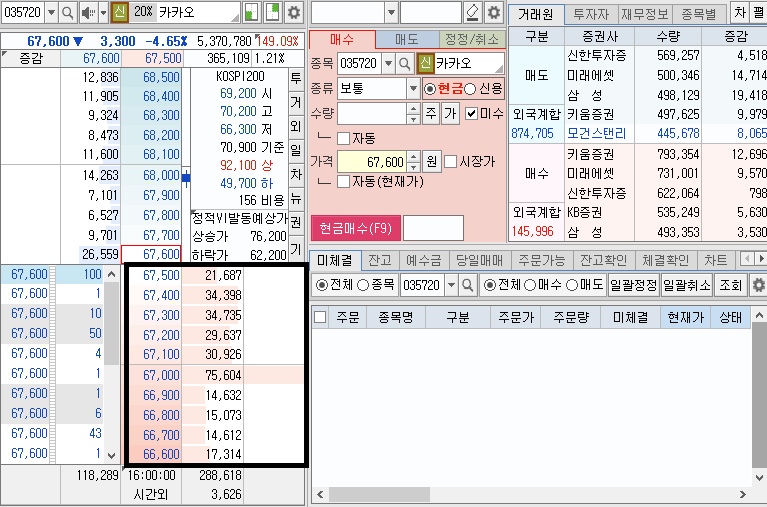Open the 재무정보 tab
The image size is (767, 507).
tap(645, 14)
